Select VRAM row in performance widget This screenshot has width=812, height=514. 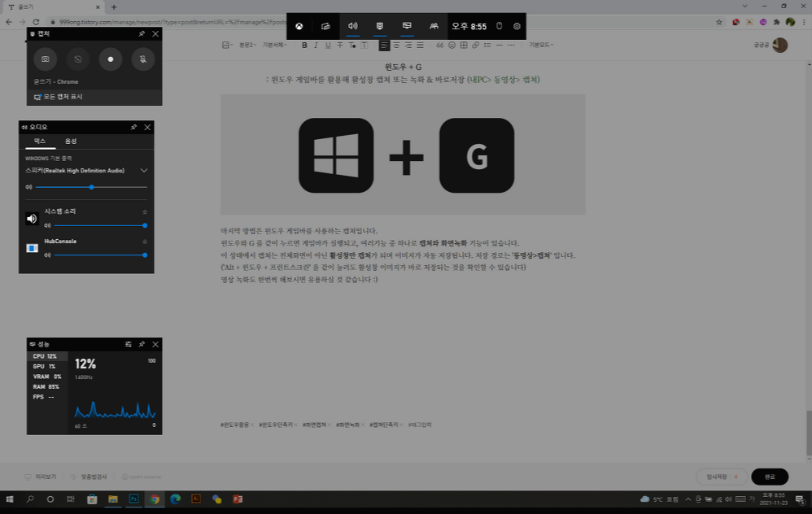47,377
